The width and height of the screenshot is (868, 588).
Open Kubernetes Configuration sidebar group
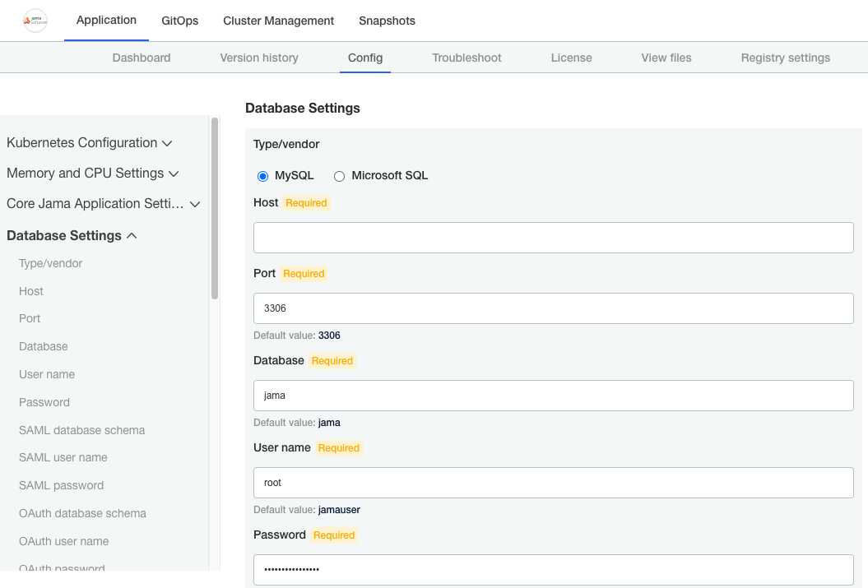pos(82,143)
